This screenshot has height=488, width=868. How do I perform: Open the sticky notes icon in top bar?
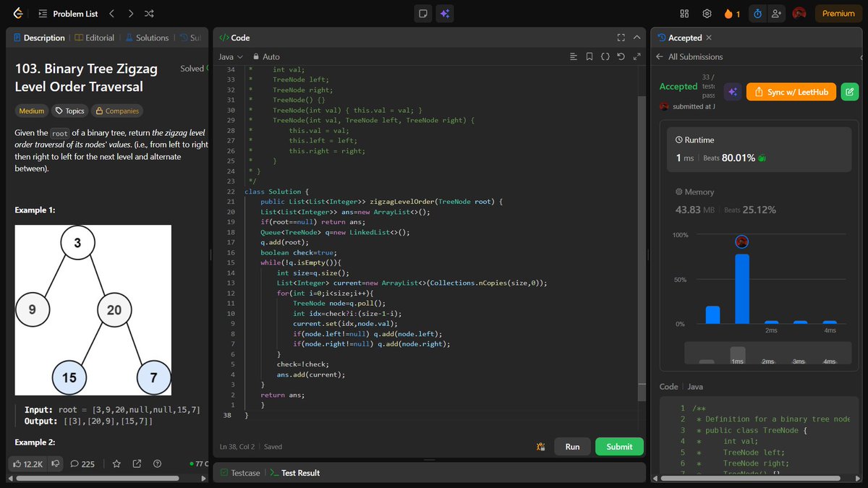[423, 14]
